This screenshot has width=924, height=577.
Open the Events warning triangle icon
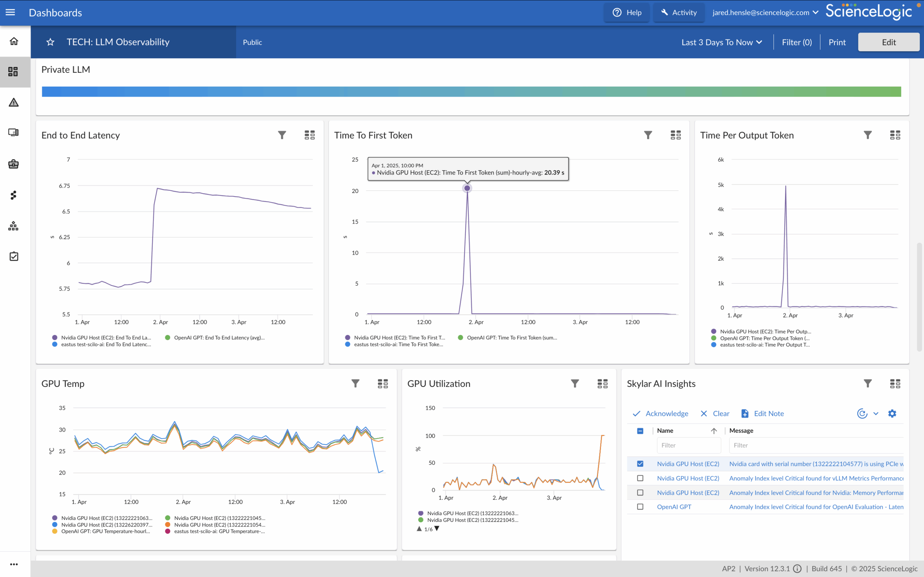point(14,102)
